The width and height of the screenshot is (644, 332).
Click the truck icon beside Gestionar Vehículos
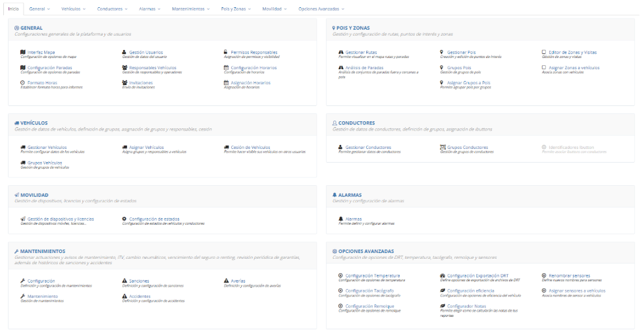[23, 147]
